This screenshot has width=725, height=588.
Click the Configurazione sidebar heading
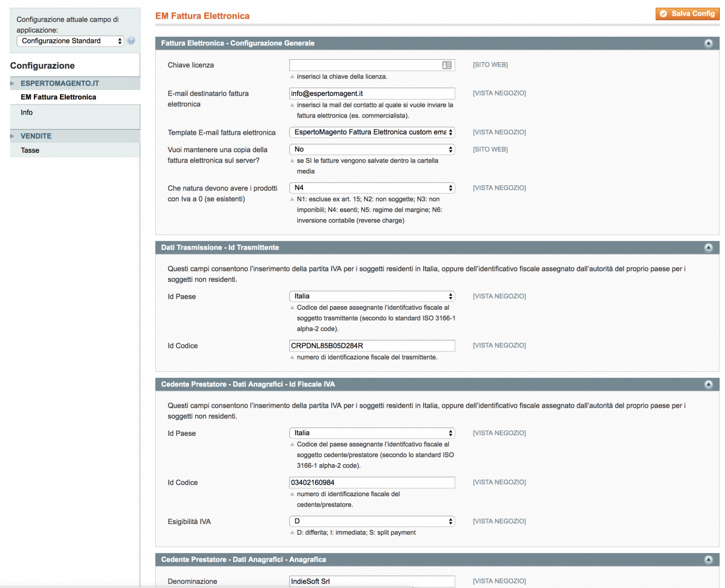(42, 66)
